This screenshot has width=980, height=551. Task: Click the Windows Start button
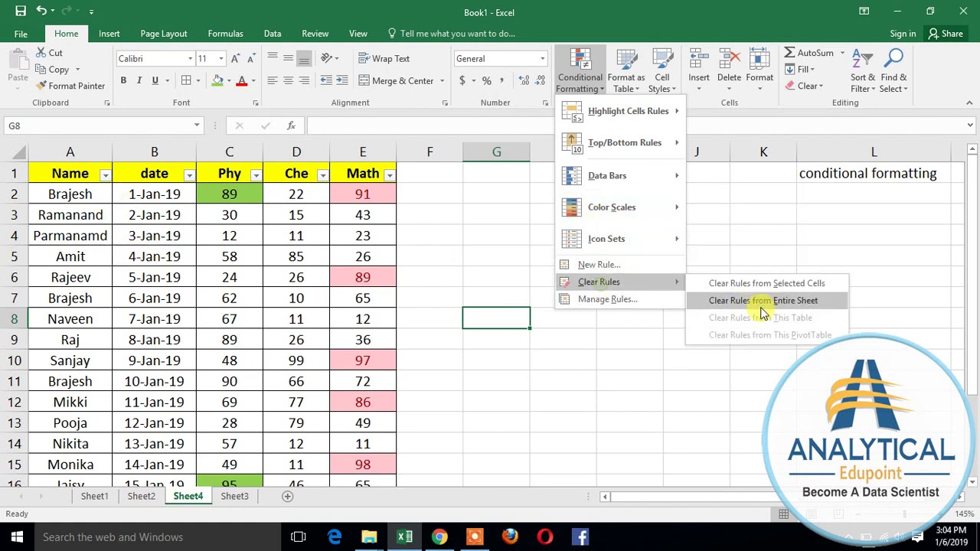coord(17,536)
